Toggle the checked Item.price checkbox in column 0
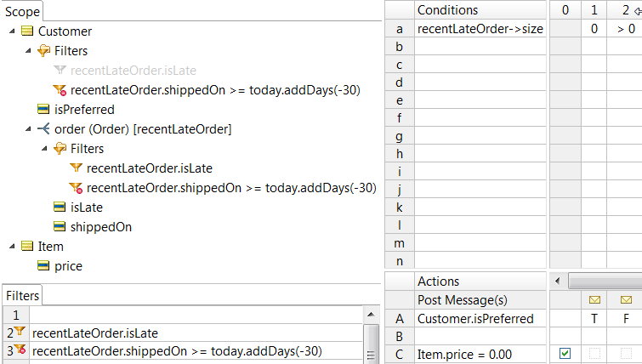The width and height of the screenshot is (642, 364). (x=565, y=353)
